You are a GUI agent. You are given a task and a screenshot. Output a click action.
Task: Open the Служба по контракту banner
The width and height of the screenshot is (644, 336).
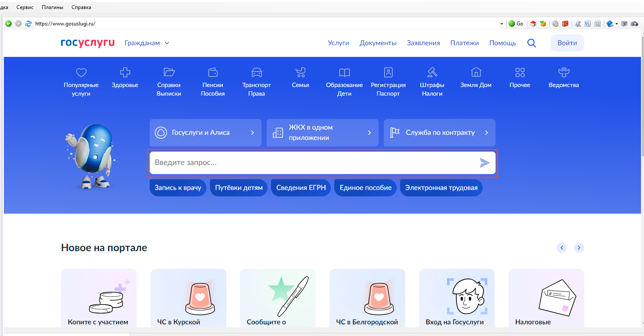(x=440, y=133)
